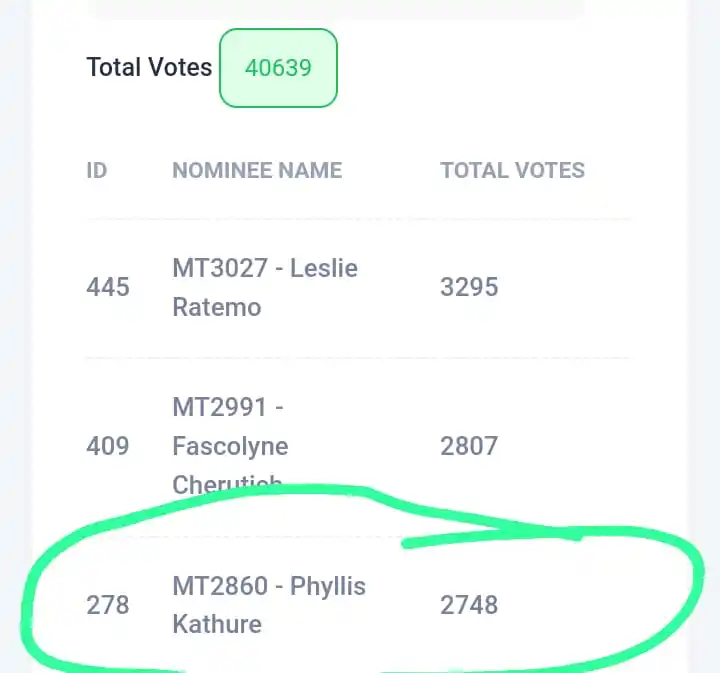Click the partly covered name Cherutich
The width and height of the screenshot is (720, 673).
point(227,484)
